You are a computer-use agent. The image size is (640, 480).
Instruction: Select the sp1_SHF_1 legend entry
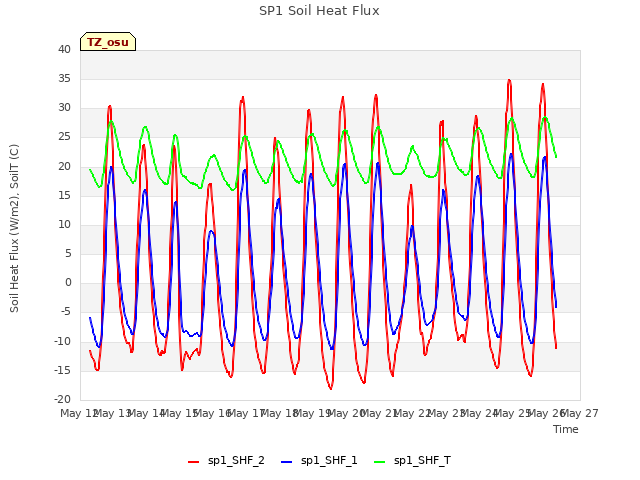[319, 461]
